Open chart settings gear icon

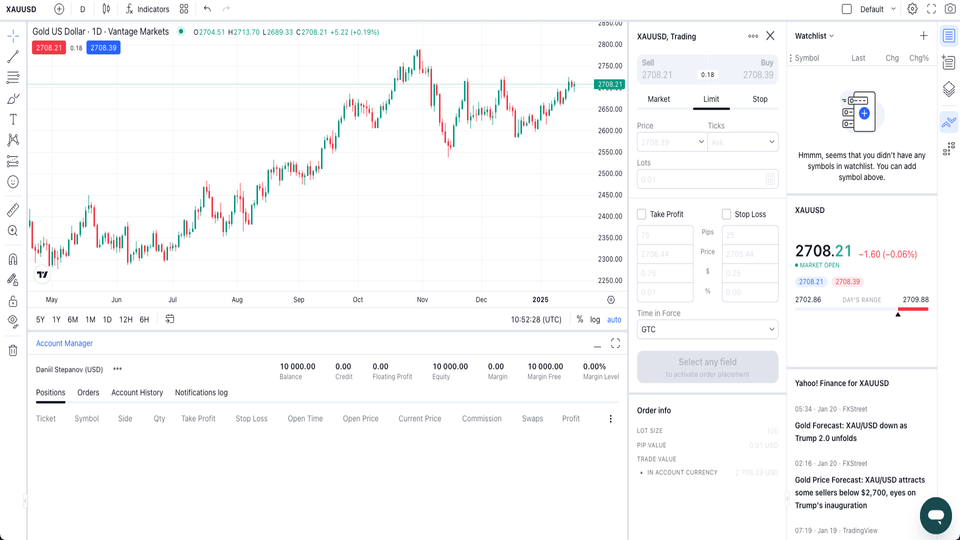click(912, 9)
